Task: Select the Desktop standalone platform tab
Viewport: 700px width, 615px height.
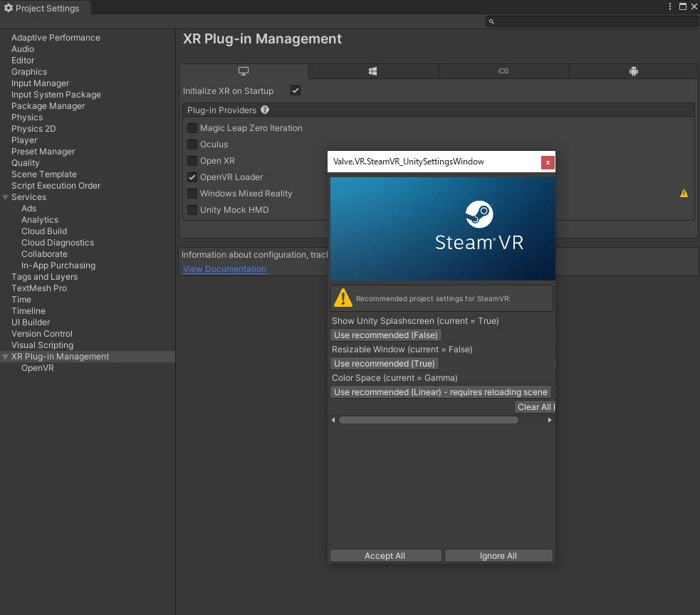Action: coord(244,71)
